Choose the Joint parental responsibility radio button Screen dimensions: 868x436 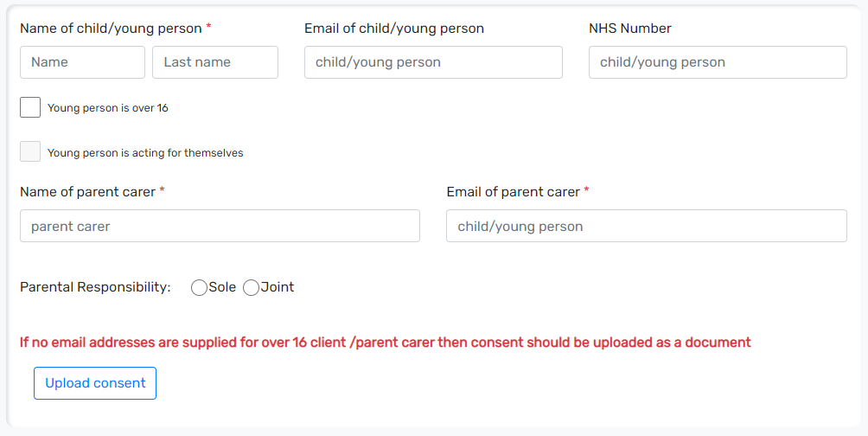[252, 288]
